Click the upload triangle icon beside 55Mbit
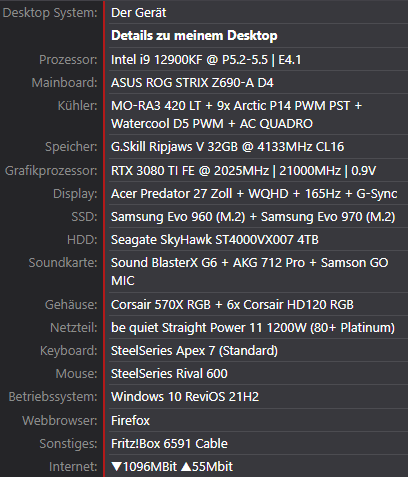The height and width of the screenshot is (477, 408). tap(186, 467)
